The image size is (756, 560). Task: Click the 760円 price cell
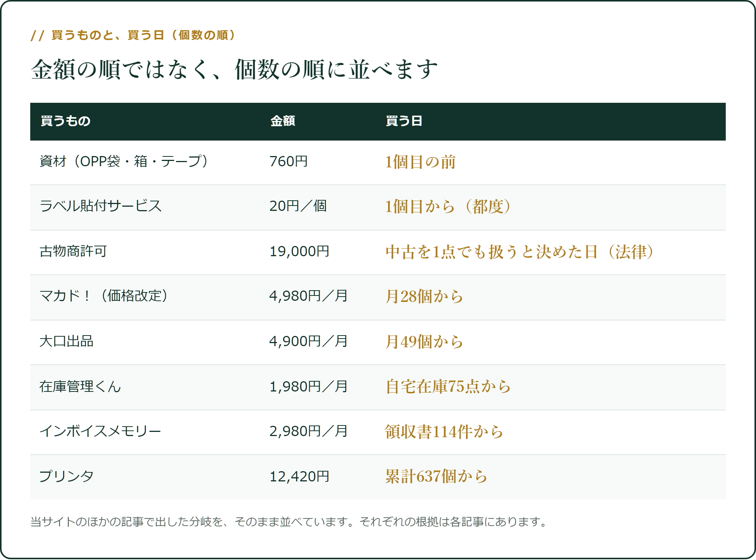[x=288, y=162]
